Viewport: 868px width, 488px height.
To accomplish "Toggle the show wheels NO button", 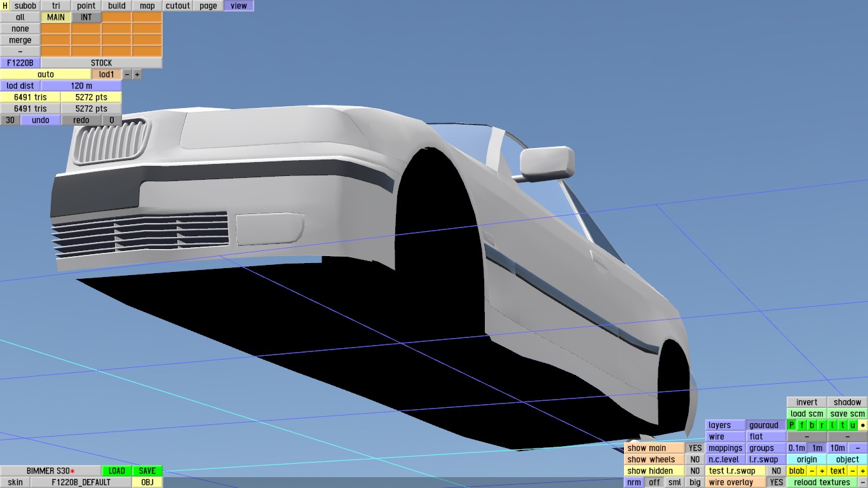I will point(695,459).
